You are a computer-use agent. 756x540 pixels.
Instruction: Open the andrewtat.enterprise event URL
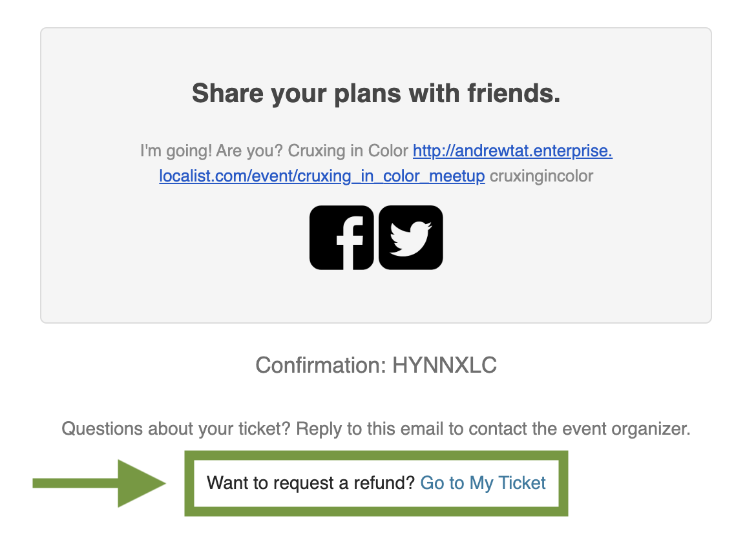[x=512, y=152]
